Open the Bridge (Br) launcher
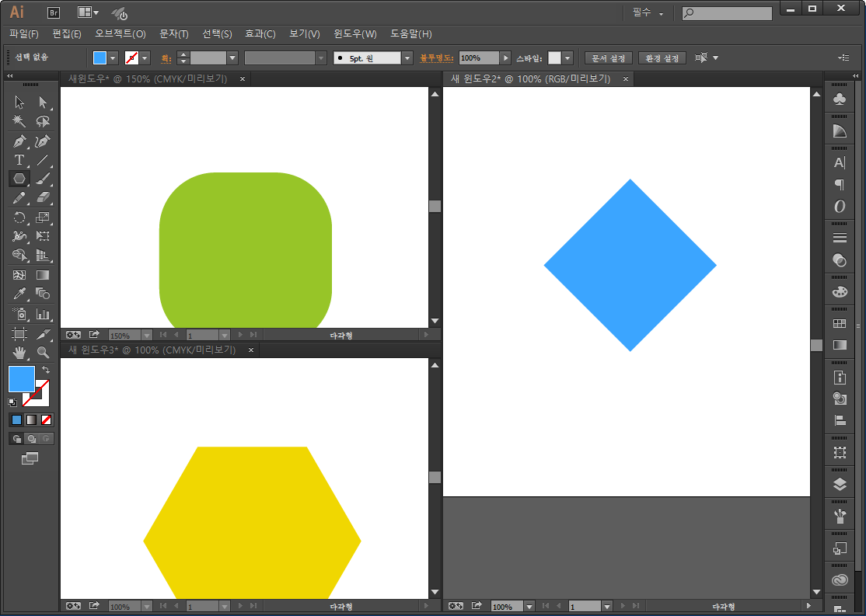This screenshot has width=866, height=616. (x=54, y=12)
